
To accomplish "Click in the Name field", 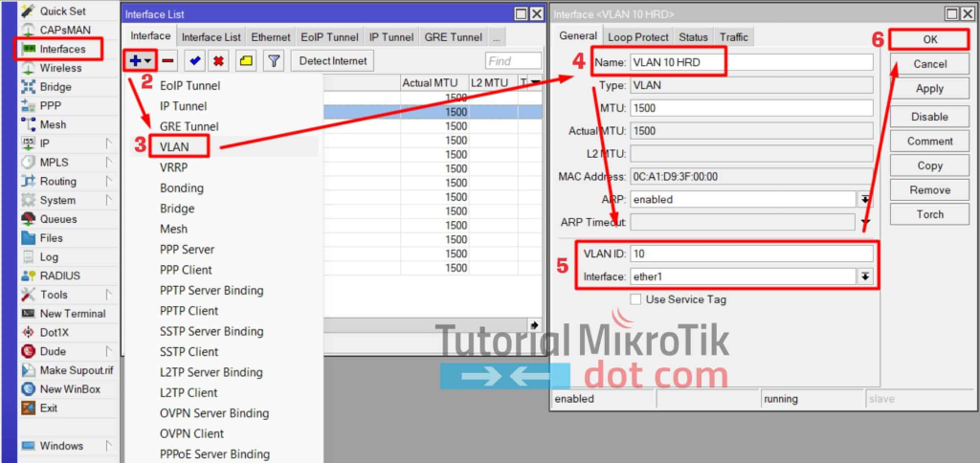I will point(751,62).
